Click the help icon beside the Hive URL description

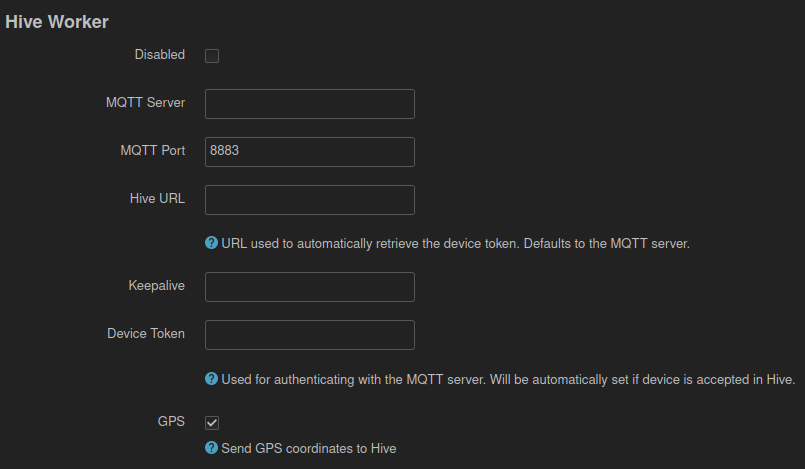211,243
